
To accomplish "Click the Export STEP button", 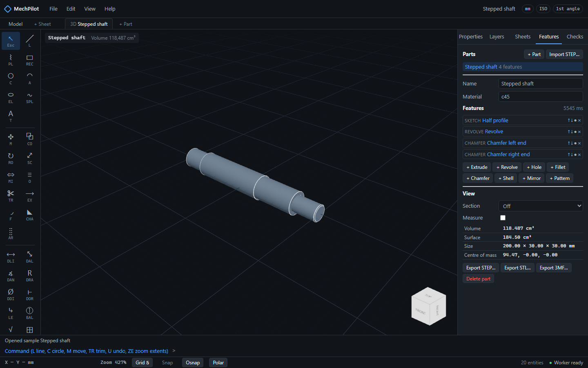I will click(481, 268).
